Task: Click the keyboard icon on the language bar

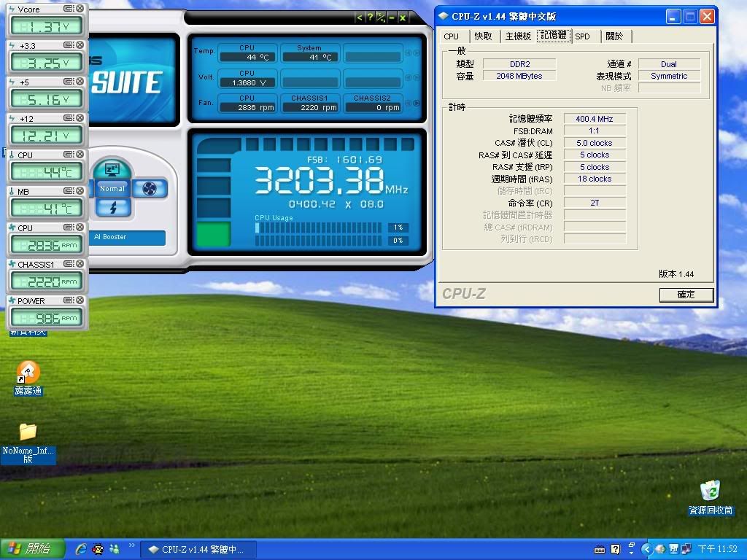Action: tap(600, 550)
